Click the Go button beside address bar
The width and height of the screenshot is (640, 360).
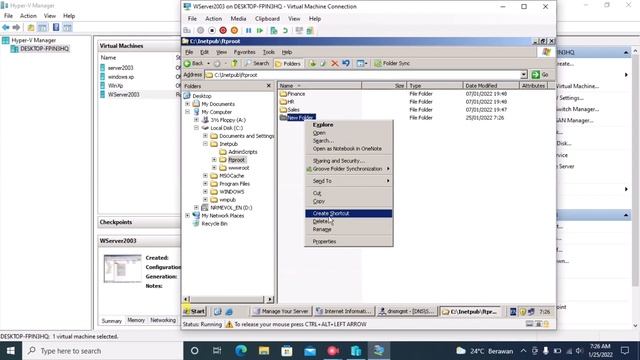[x=540, y=75]
